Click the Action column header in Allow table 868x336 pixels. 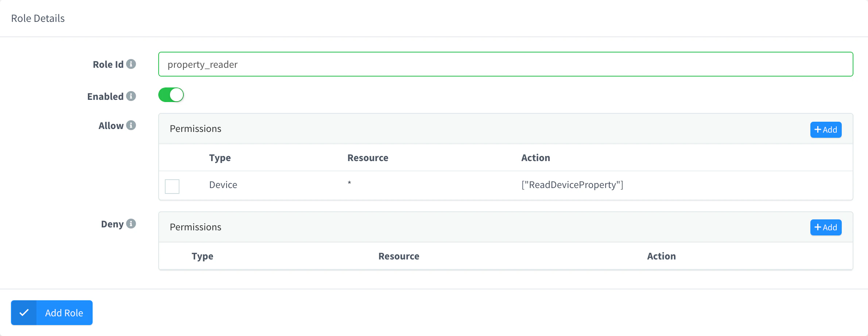pyautogui.click(x=536, y=158)
